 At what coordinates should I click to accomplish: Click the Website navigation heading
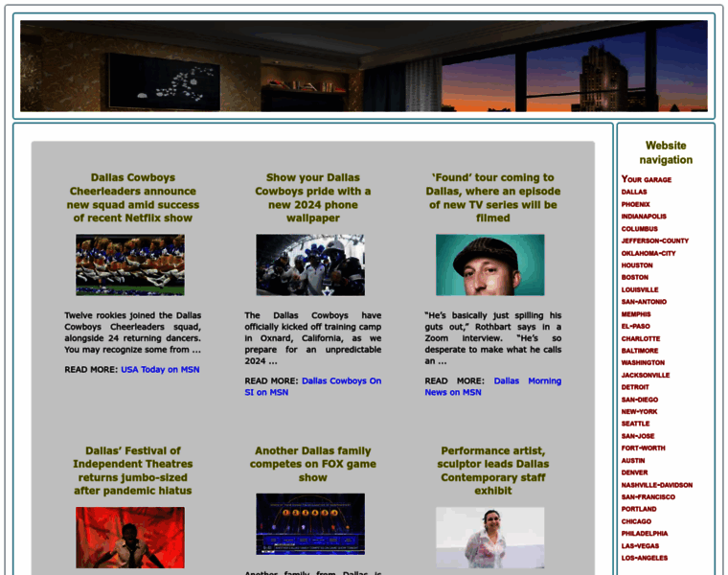(x=666, y=152)
